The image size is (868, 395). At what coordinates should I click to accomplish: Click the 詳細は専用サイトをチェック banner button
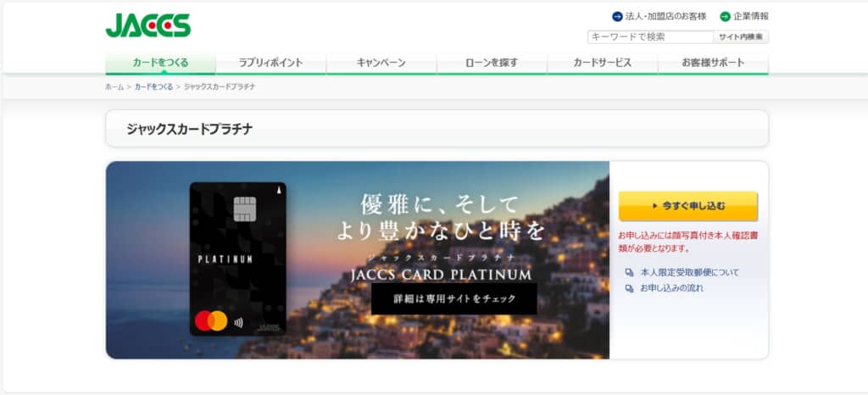point(453,298)
